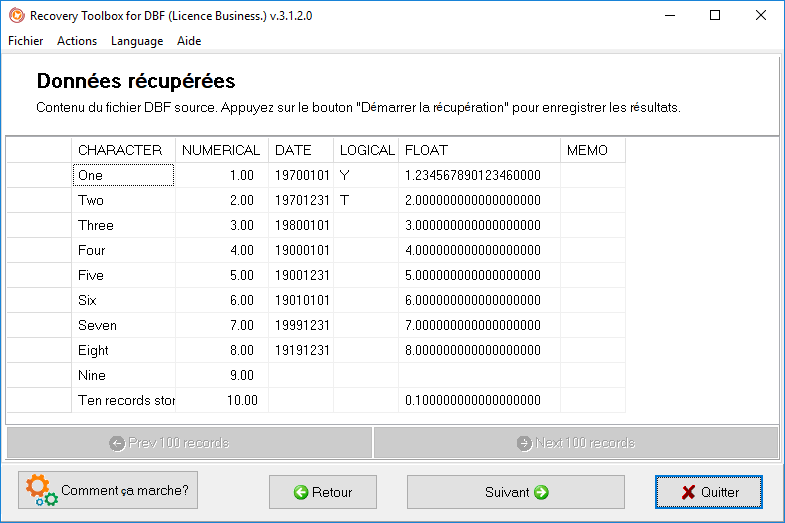
Task: Click the date cell 19000101
Action: pos(301,250)
